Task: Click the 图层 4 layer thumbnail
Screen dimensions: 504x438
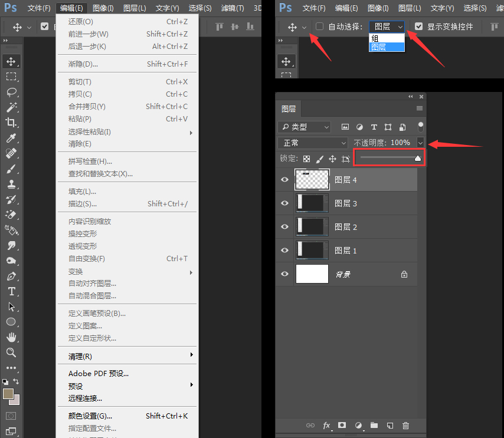Action: (x=312, y=179)
